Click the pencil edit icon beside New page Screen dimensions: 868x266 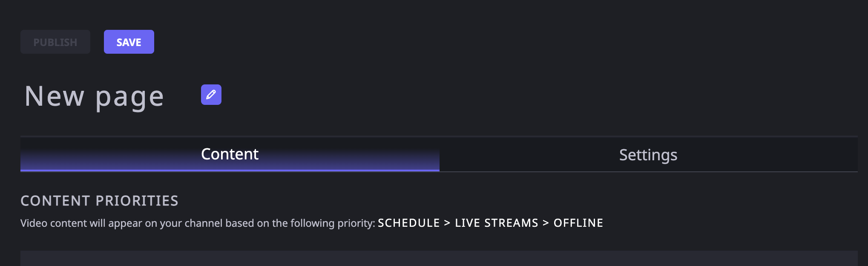[211, 95]
